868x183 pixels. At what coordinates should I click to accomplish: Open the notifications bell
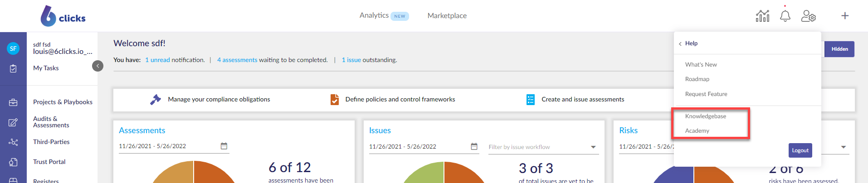point(785,16)
